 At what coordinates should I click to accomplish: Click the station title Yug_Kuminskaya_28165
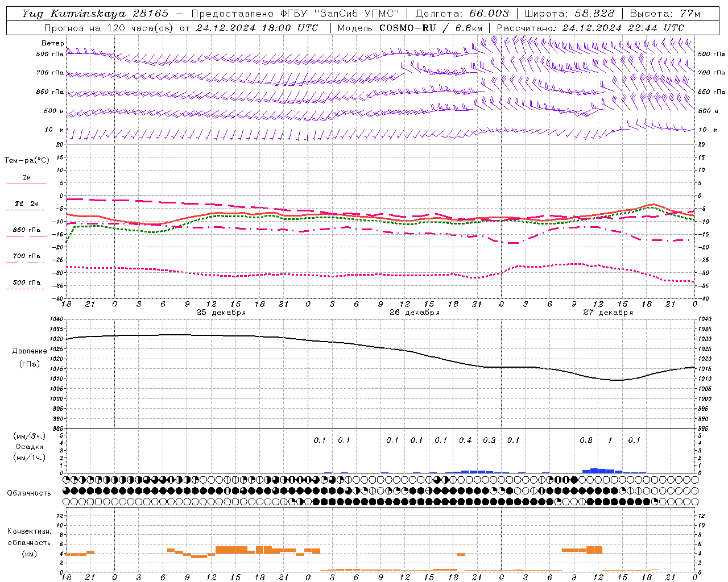(95, 14)
